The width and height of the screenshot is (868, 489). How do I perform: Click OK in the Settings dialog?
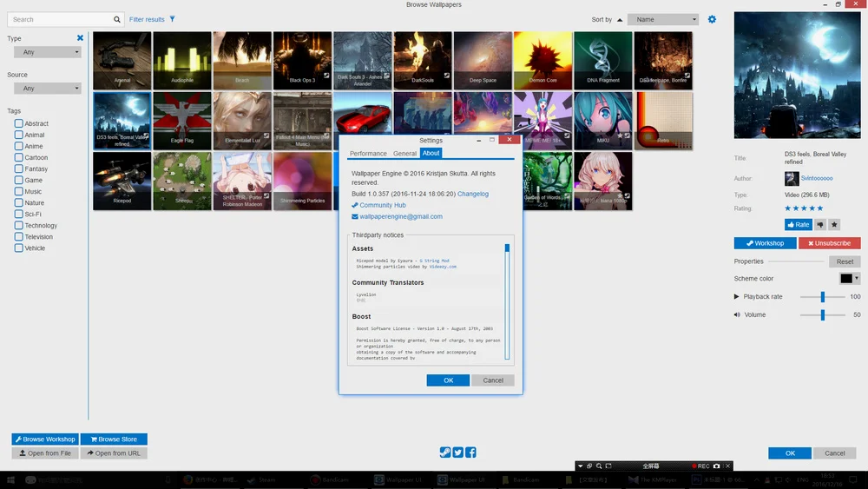point(448,380)
